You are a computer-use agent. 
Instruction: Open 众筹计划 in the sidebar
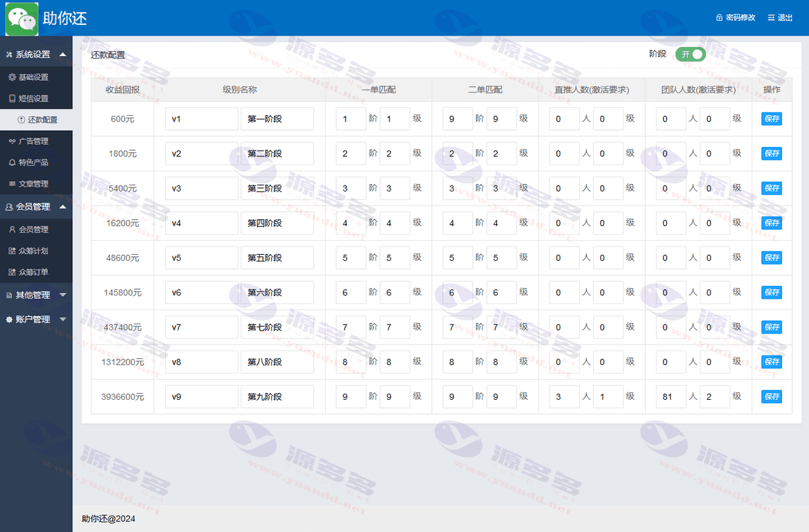(36, 251)
